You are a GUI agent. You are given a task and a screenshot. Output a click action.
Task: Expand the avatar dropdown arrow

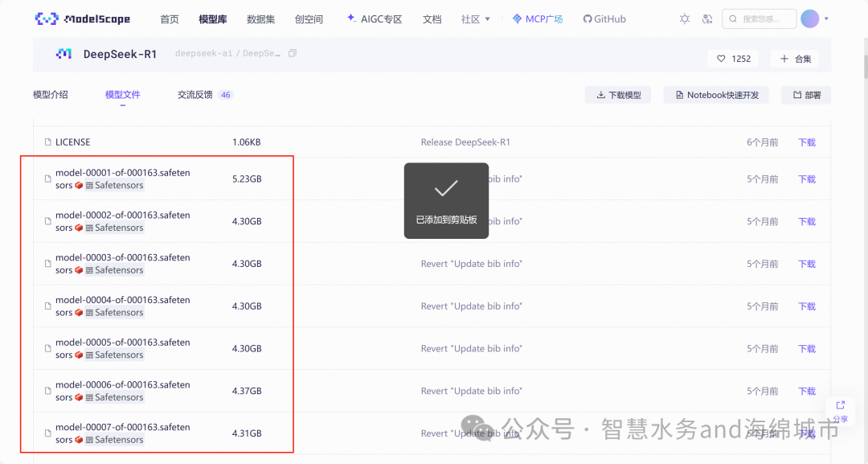tap(826, 18)
